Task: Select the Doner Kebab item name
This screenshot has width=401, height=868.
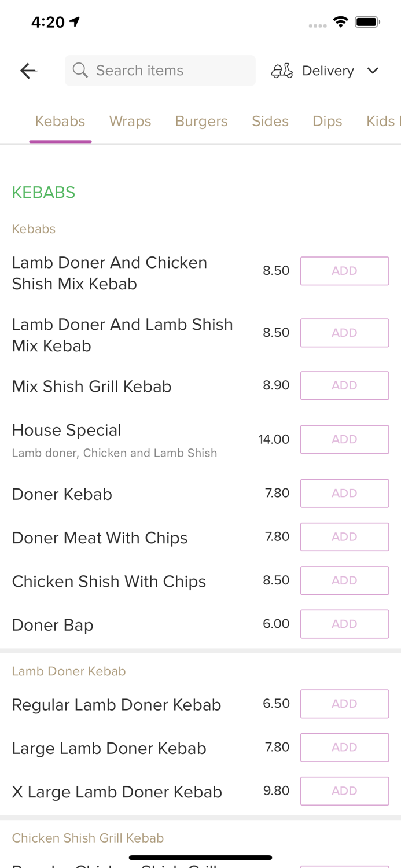Action: [x=62, y=494]
